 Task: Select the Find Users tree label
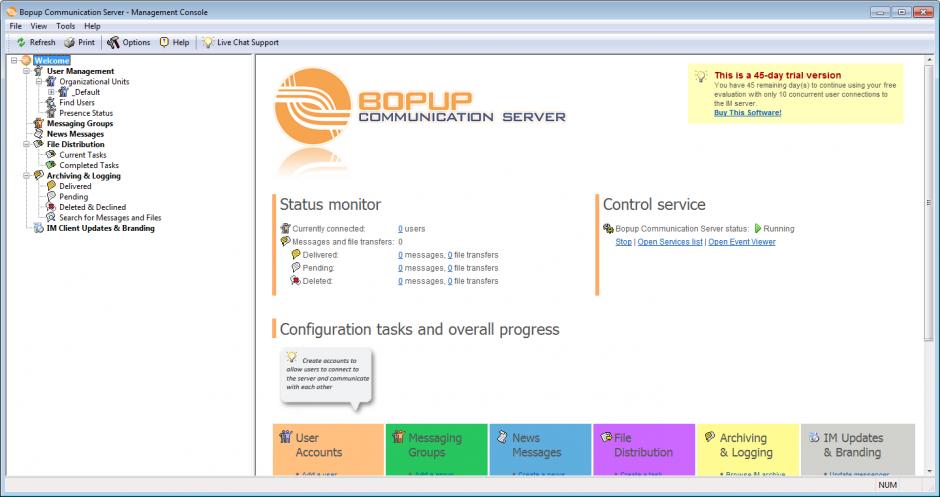77,103
